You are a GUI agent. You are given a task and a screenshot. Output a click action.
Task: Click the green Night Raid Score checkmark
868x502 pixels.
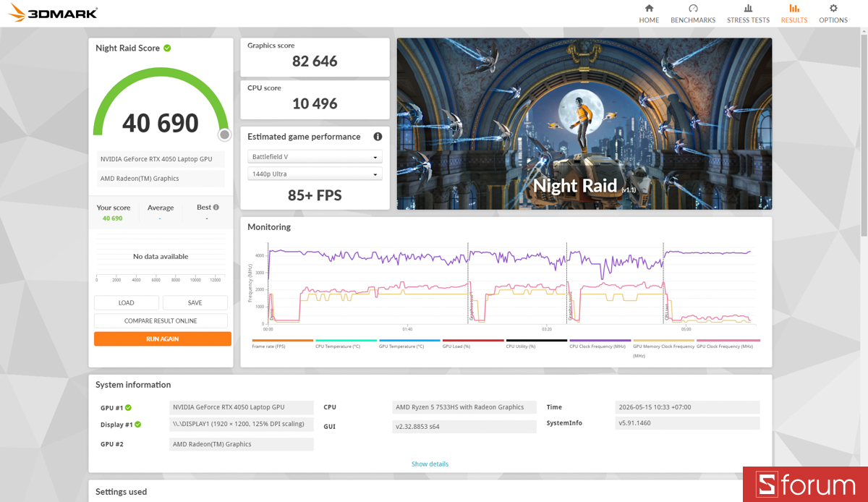(x=167, y=48)
